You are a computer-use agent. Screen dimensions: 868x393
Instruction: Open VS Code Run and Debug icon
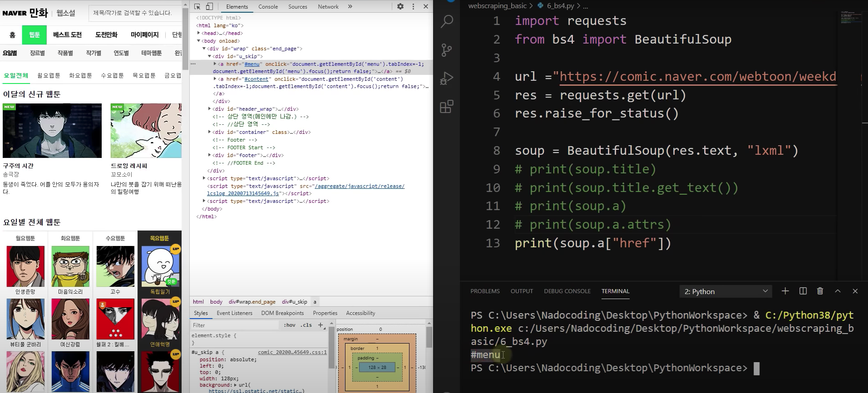coord(447,78)
